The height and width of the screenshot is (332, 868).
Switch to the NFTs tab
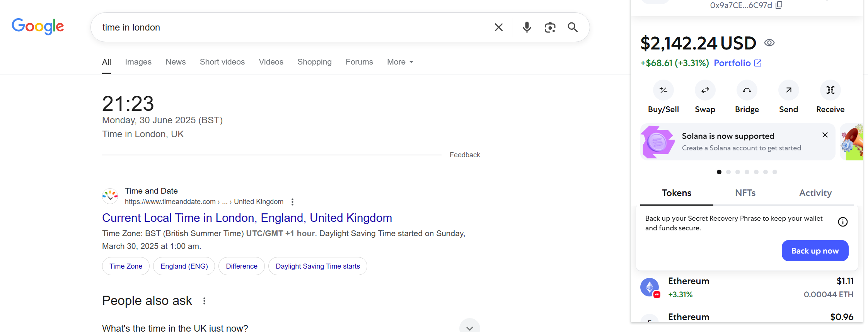click(x=745, y=193)
